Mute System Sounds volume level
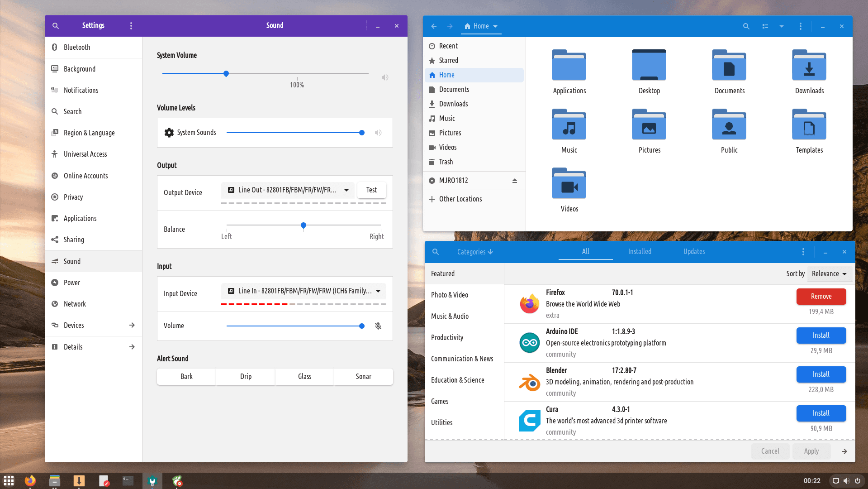The width and height of the screenshot is (868, 489). 378,133
